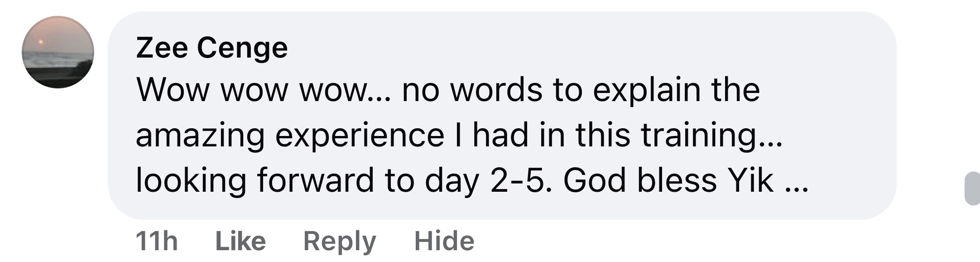Click the scrollbar handle at right edge
The height and width of the screenshot is (262, 980).
973,188
